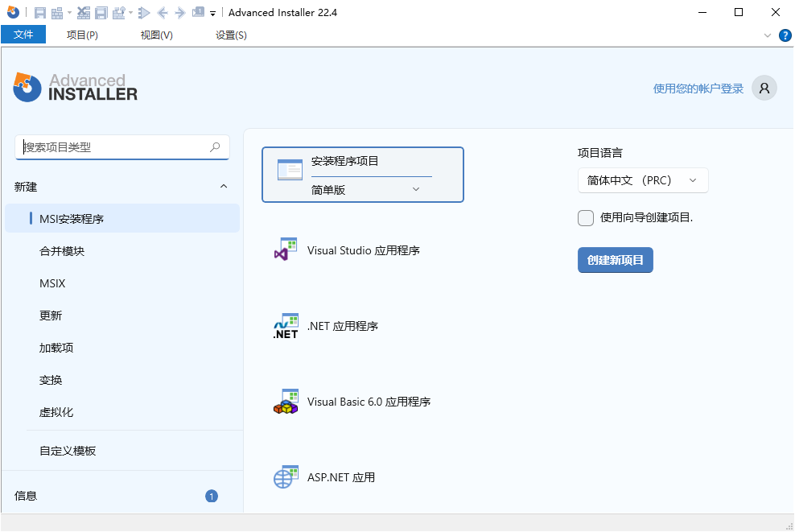
Task: Open the 视图(V) menu
Action: [x=154, y=35]
